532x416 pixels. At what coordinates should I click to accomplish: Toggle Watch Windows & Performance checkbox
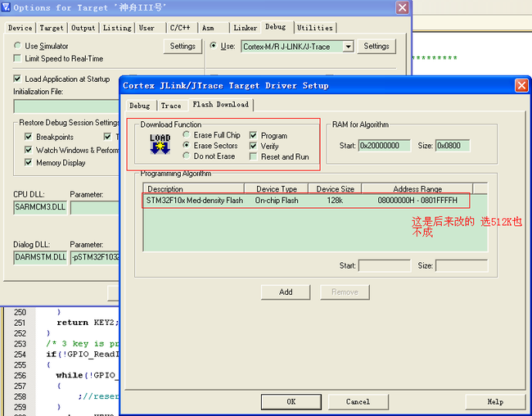click(29, 150)
